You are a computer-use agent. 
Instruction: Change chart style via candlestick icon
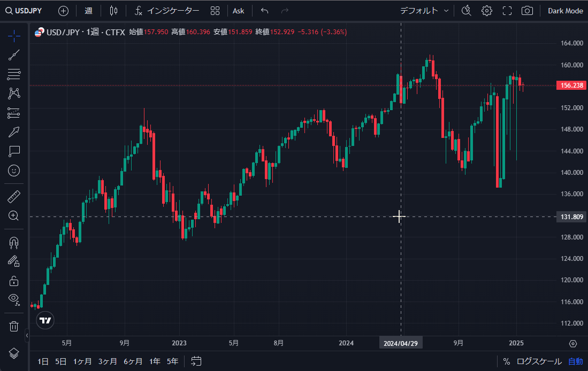point(113,11)
